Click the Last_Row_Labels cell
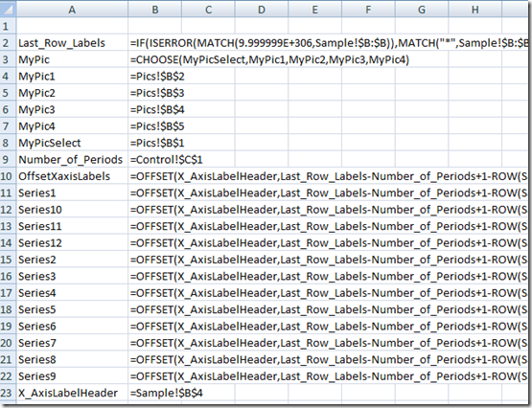Image resolution: width=532 pixels, height=408 pixels. [72, 43]
